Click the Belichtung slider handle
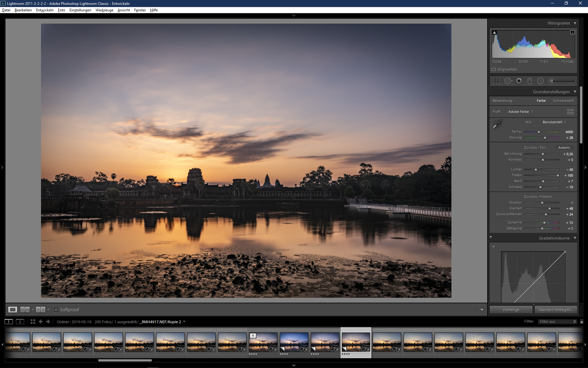 [543, 154]
